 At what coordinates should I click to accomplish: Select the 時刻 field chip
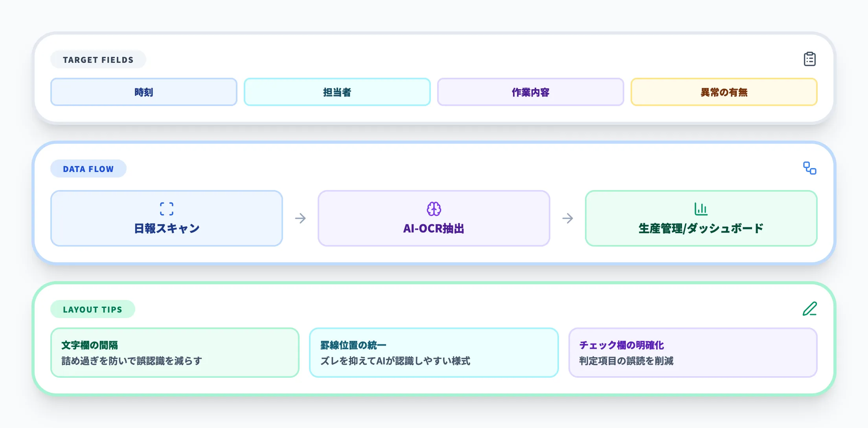144,92
